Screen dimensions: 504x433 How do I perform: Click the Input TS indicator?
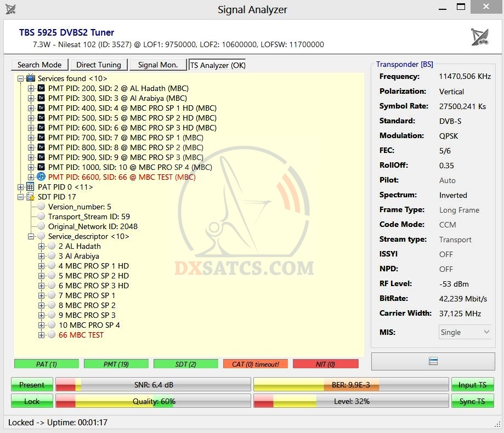[x=472, y=385]
